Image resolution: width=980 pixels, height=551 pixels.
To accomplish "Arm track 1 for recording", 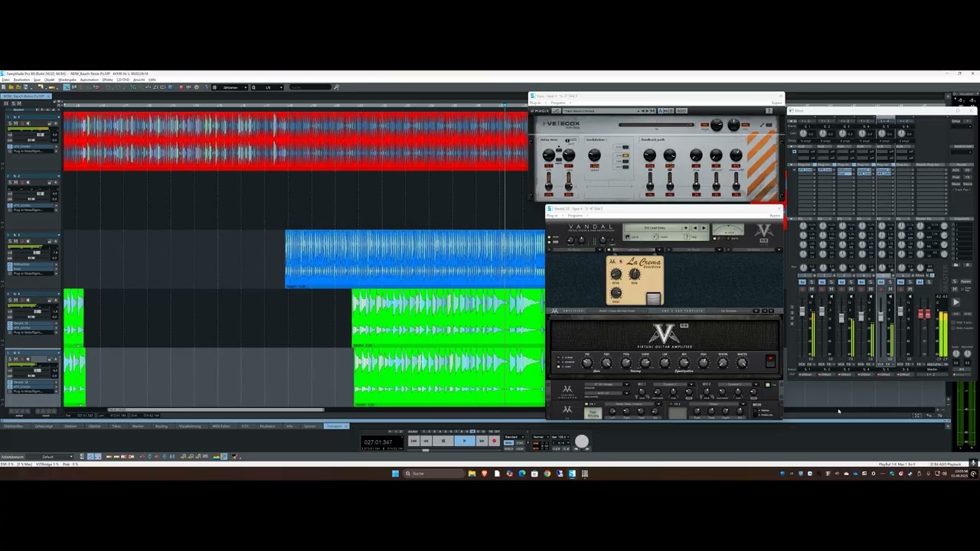I will pos(22,123).
